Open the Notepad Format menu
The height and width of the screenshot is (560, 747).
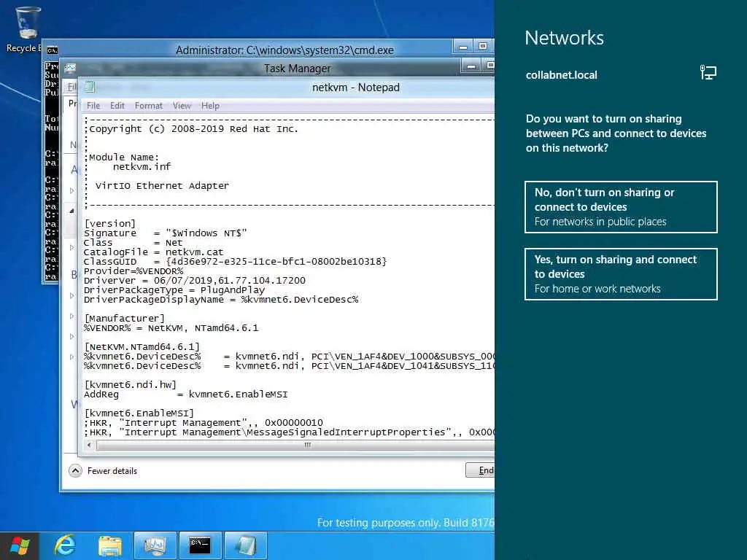[149, 106]
